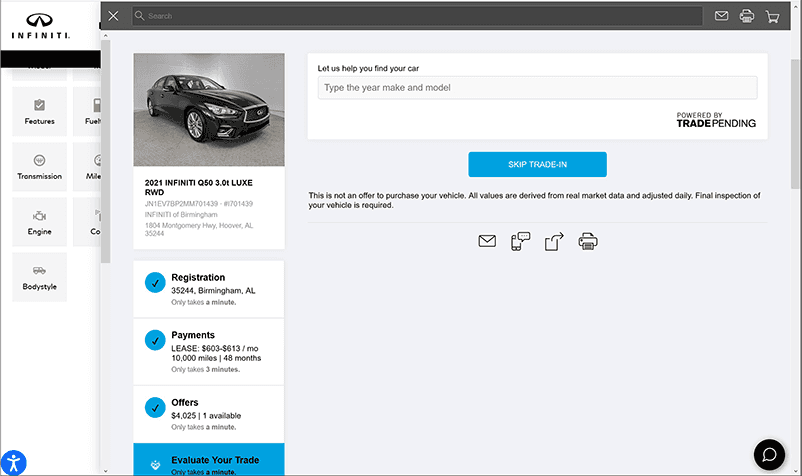
Task: Open the Offers step
Action: [x=209, y=414]
